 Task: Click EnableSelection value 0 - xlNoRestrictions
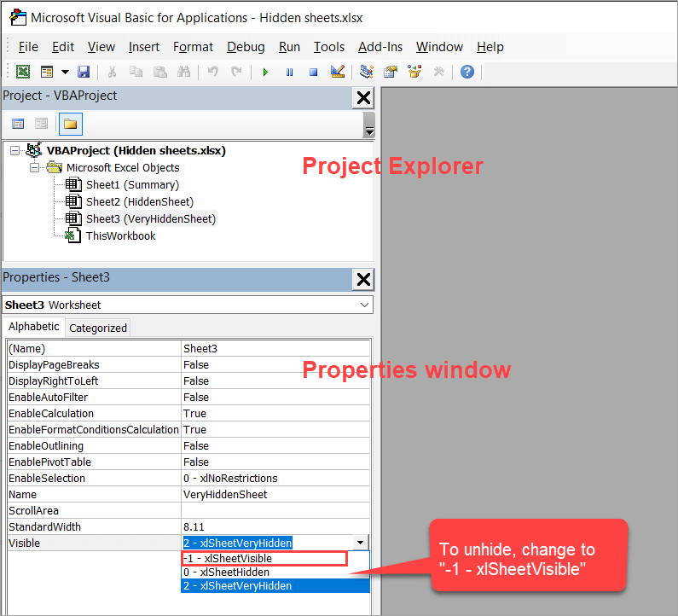coord(275,478)
